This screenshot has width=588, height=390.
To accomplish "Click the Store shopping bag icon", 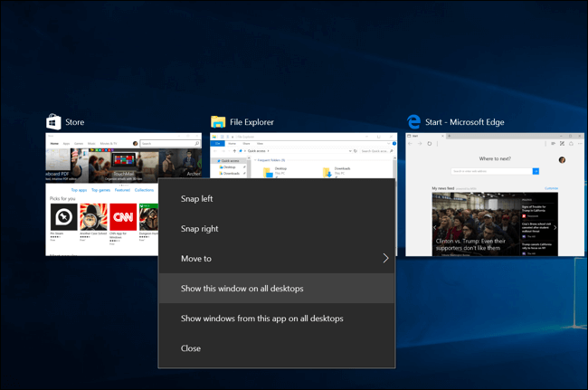I will click(x=53, y=122).
